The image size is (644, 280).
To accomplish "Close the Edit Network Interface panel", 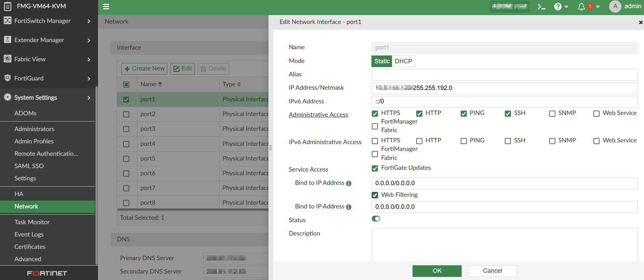I will click(x=641, y=22).
